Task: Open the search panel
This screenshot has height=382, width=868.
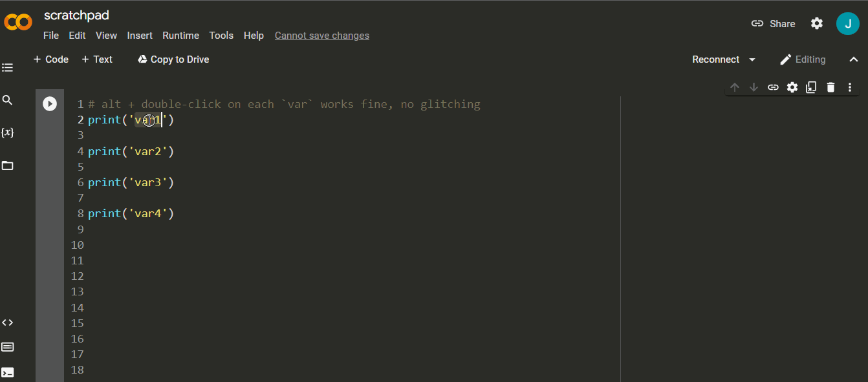Action: pos(7,100)
